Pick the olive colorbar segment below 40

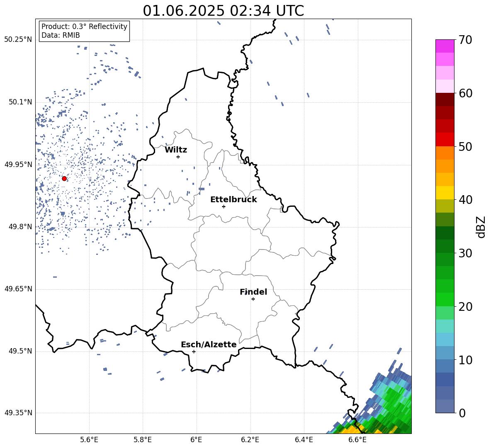coord(445,206)
